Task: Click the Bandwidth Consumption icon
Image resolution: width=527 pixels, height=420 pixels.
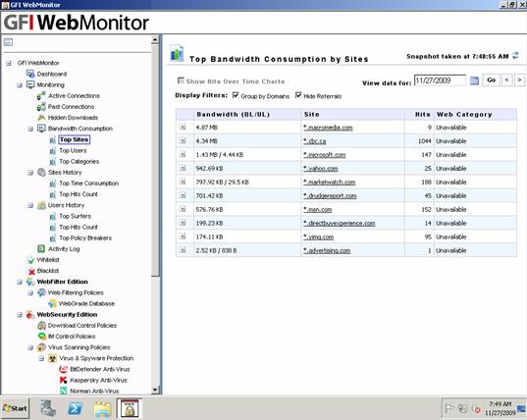Action: tap(41, 129)
